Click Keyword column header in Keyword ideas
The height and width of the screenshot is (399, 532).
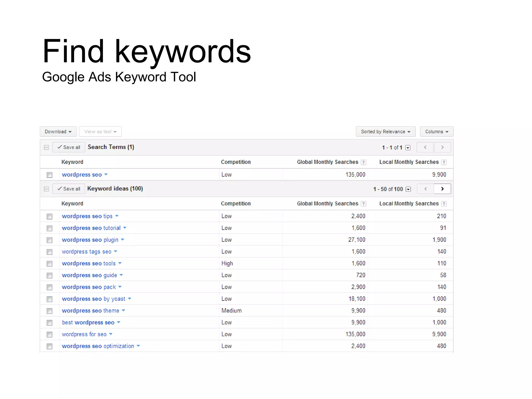(x=72, y=204)
